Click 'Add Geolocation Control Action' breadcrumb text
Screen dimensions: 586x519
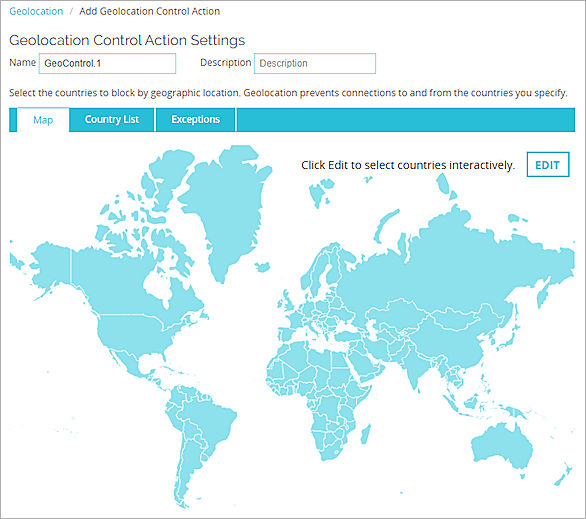pyautogui.click(x=149, y=12)
